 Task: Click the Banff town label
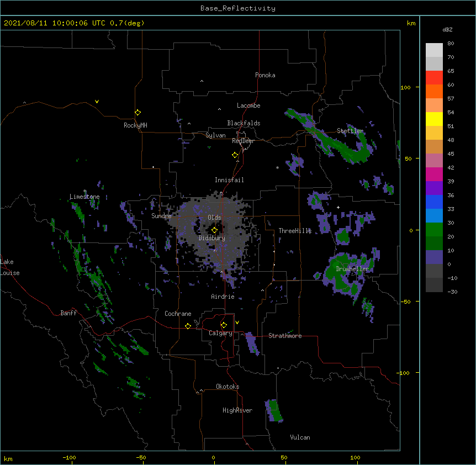click(x=68, y=313)
